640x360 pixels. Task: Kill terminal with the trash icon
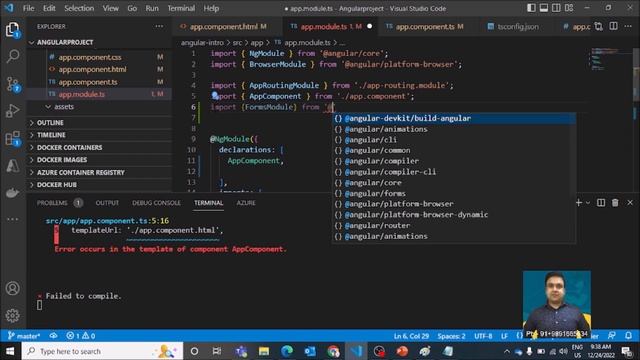coord(615,202)
